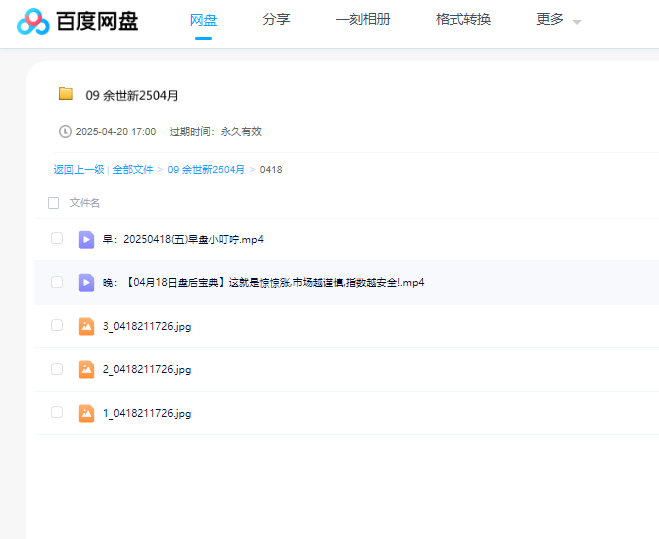659x539 pixels.
Task: Expand the 更多 dropdown menu
Action: tap(558, 20)
